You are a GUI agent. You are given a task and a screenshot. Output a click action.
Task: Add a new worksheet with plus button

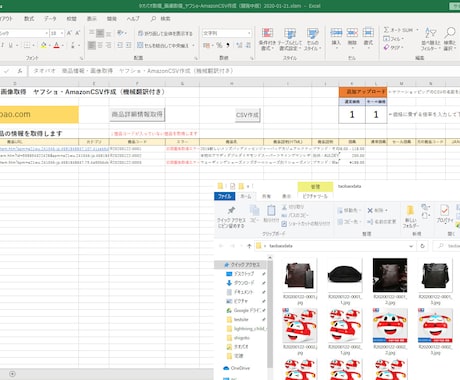[x=12, y=374]
